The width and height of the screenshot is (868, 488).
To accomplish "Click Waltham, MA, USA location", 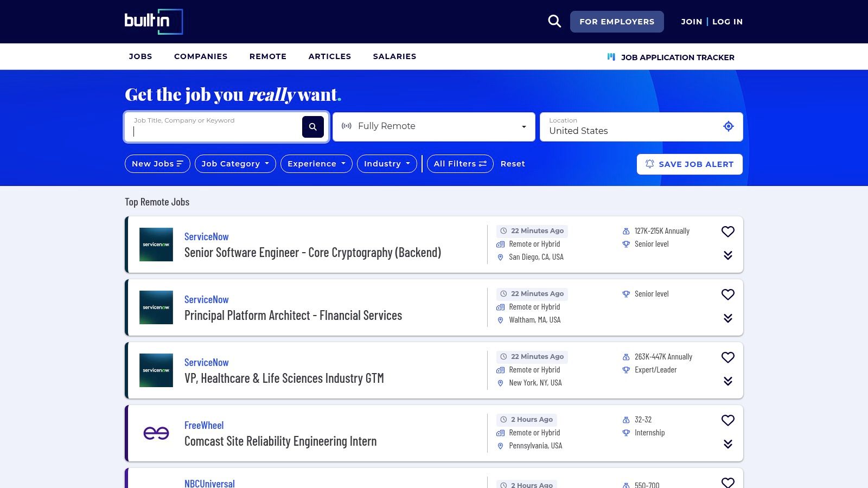I will (535, 320).
